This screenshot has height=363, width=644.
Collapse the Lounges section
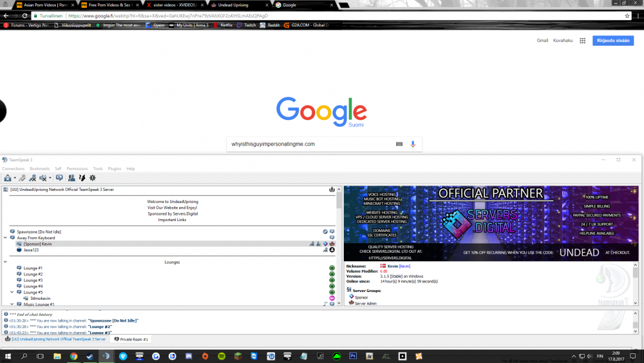[5, 262]
